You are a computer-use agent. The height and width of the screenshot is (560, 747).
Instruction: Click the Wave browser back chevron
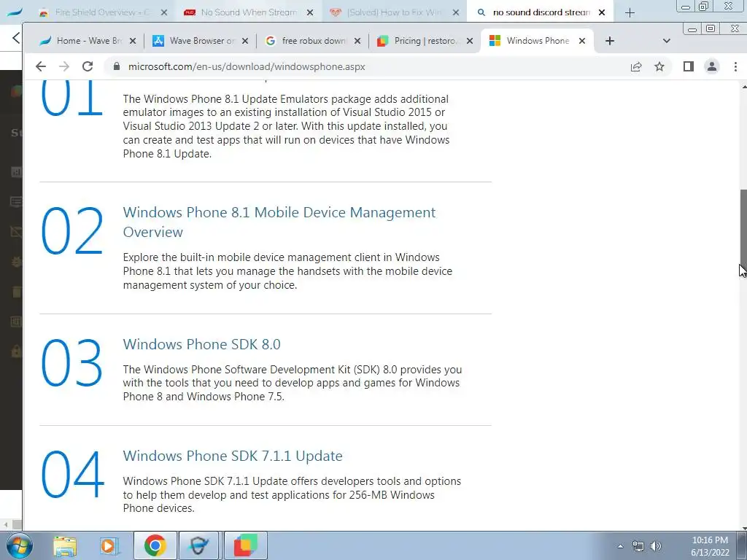[16, 38]
